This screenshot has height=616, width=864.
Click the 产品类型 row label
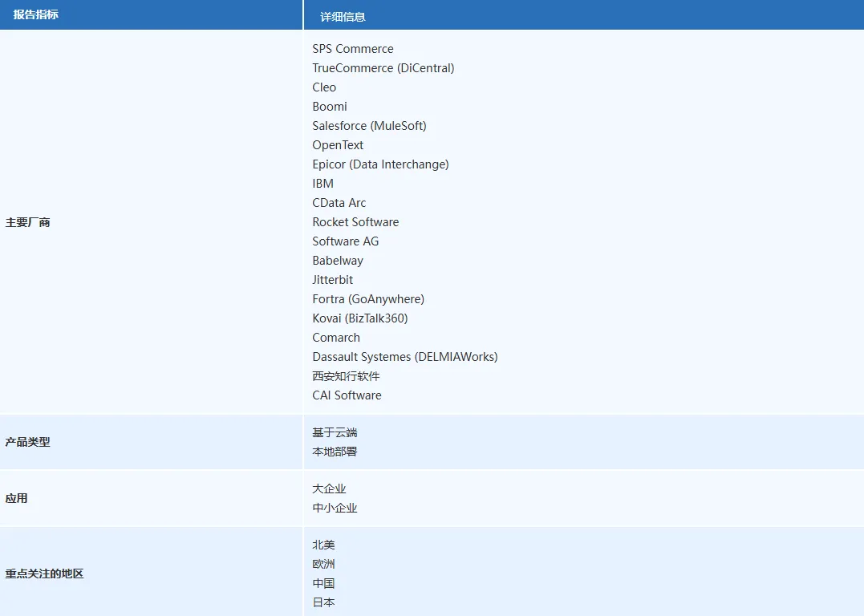(27, 442)
